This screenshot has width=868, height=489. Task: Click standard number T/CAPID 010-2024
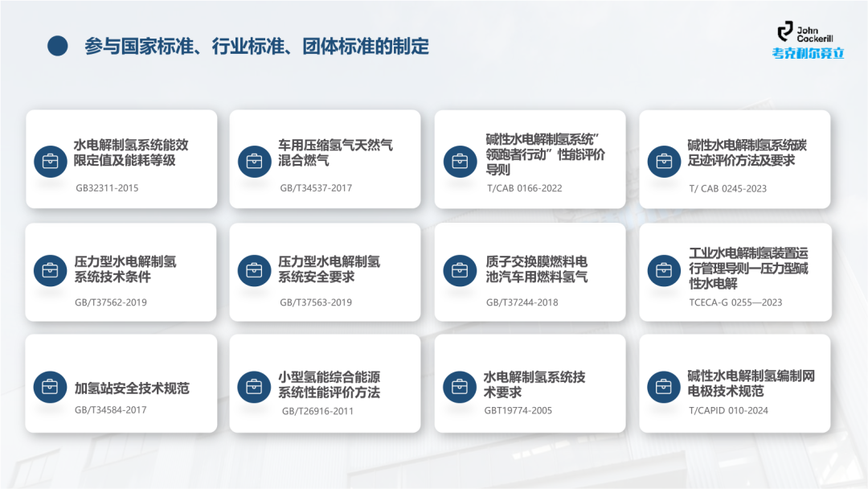pyautogui.click(x=728, y=410)
